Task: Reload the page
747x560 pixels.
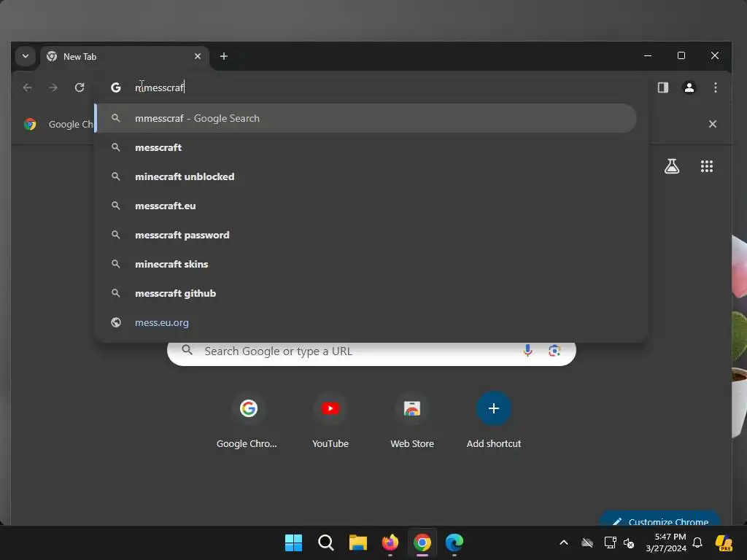Action: click(80, 87)
